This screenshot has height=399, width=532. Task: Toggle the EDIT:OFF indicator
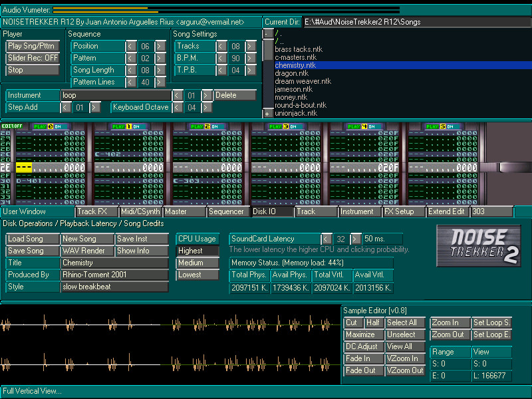tap(12, 126)
